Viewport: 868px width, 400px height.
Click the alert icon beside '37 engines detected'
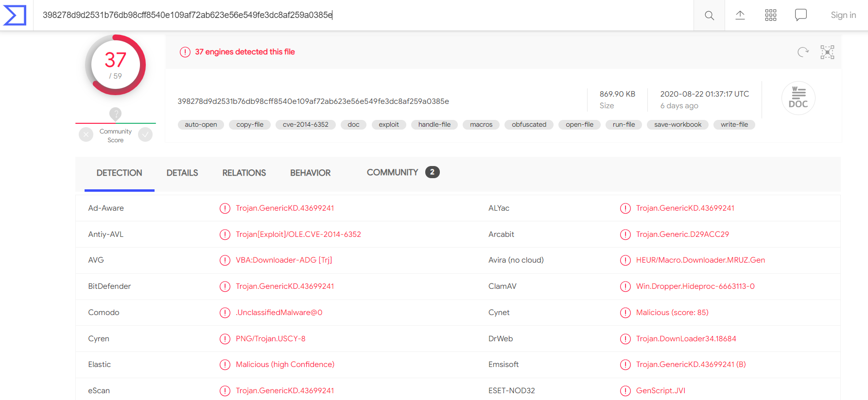(x=185, y=52)
